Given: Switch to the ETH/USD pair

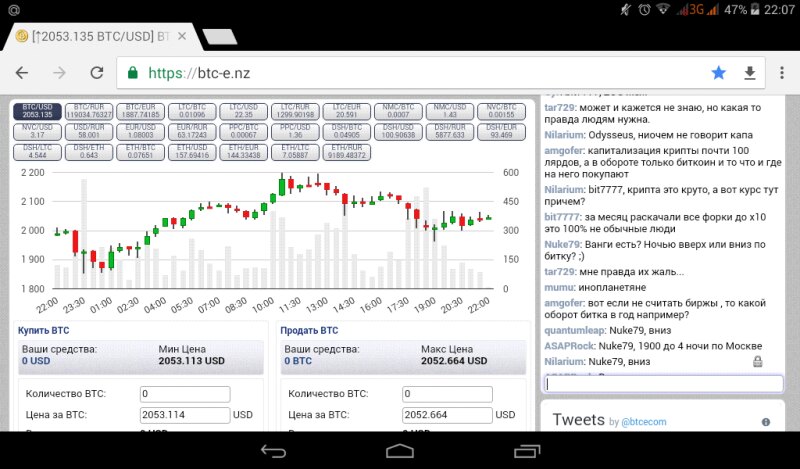Looking at the screenshot, I should (x=193, y=151).
